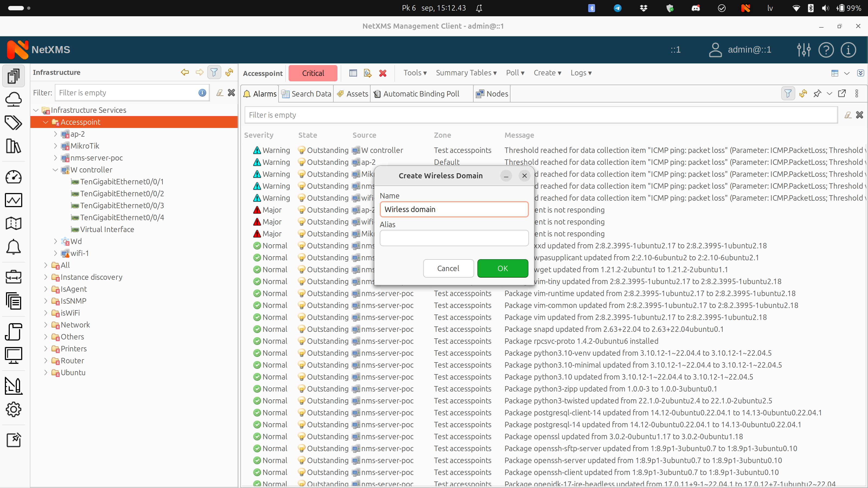Viewport: 868px width, 488px height.
Task: Open the Alarms perspective bell in sidebar
Action: click(14, 247)
